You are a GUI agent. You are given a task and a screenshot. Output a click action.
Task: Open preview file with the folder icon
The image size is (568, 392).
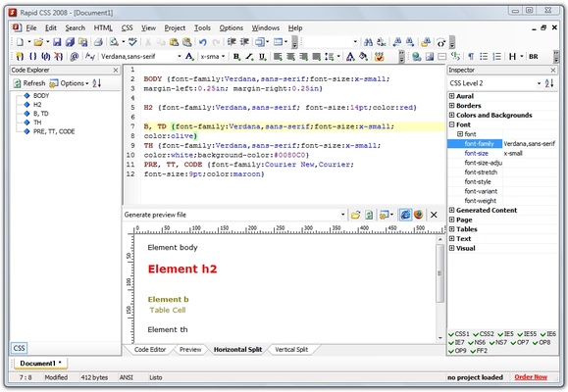point(355,215)
